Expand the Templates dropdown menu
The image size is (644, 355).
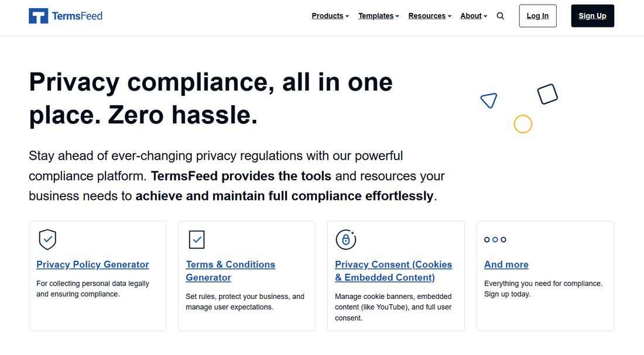click(x=378, y=16)
